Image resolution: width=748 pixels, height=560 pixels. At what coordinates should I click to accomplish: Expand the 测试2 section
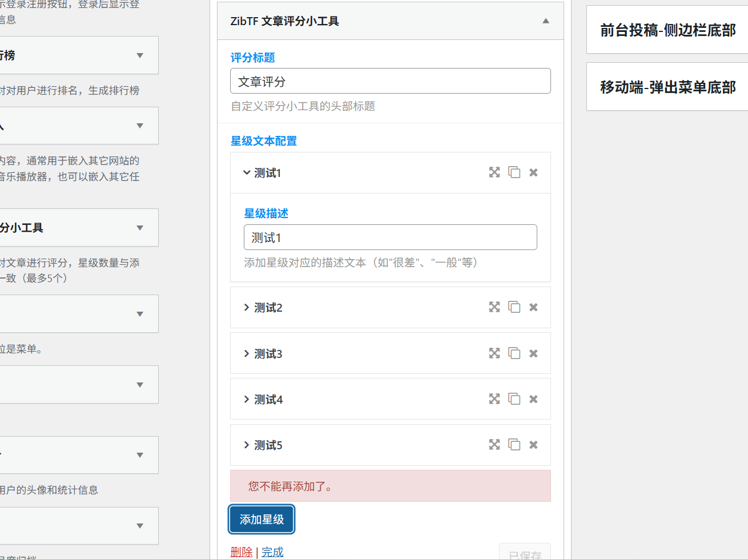[268, 307]
